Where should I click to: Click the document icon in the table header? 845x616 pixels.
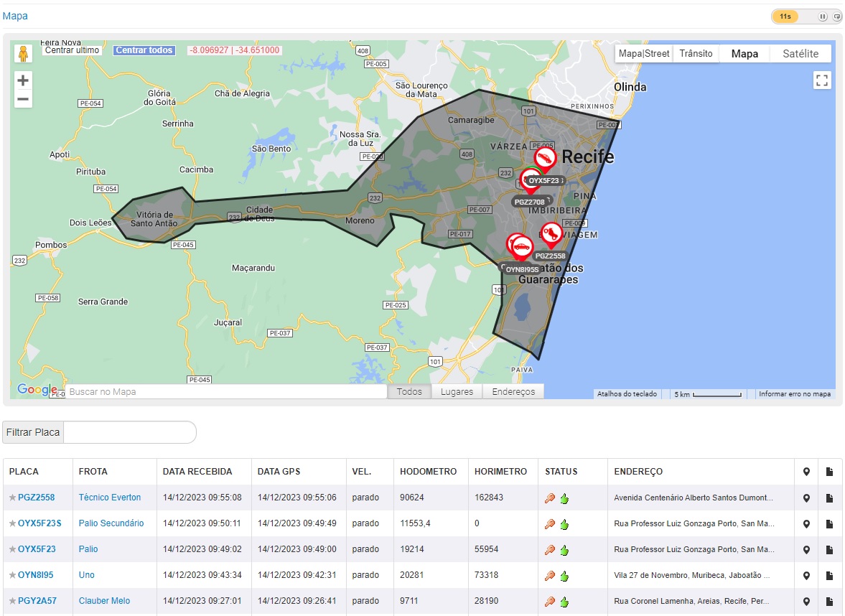829,472
